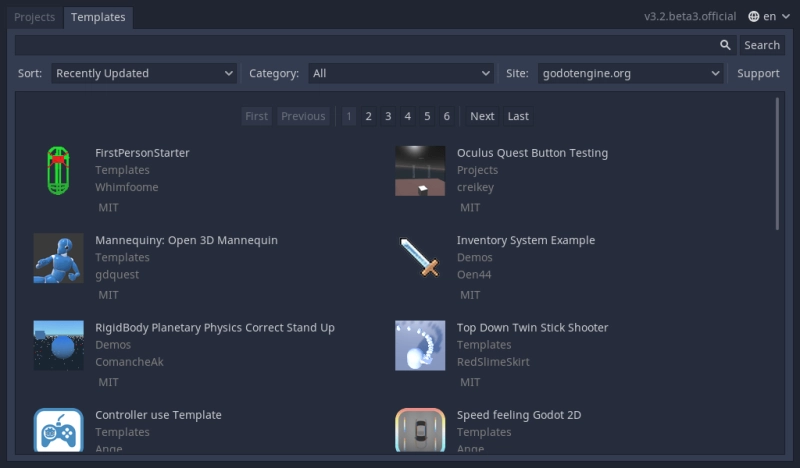Open the Inventory System Example title
The height and width of the screenshot is (468, 800).
tap(526, 240)
